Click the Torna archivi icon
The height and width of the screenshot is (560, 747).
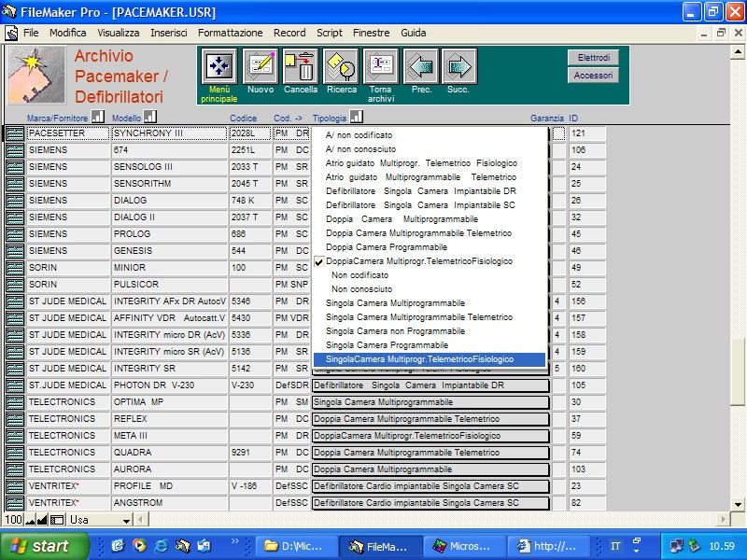point(380,67)
